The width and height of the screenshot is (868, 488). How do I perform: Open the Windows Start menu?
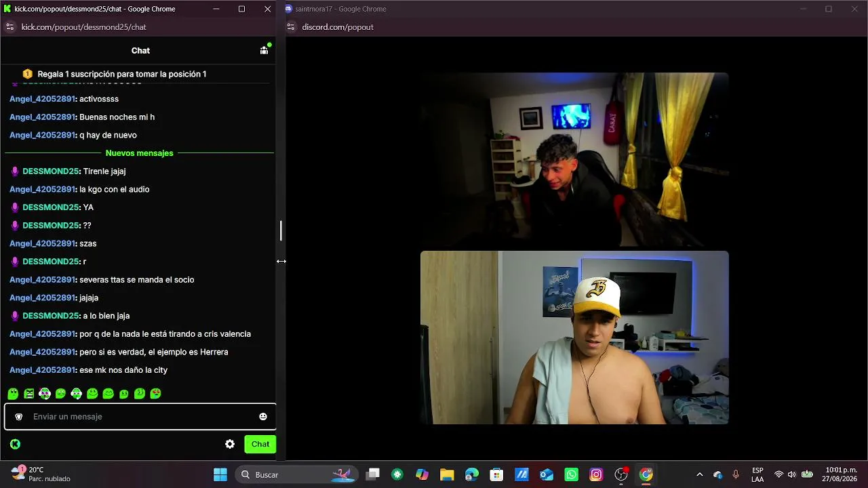click(x=220, y=474)
